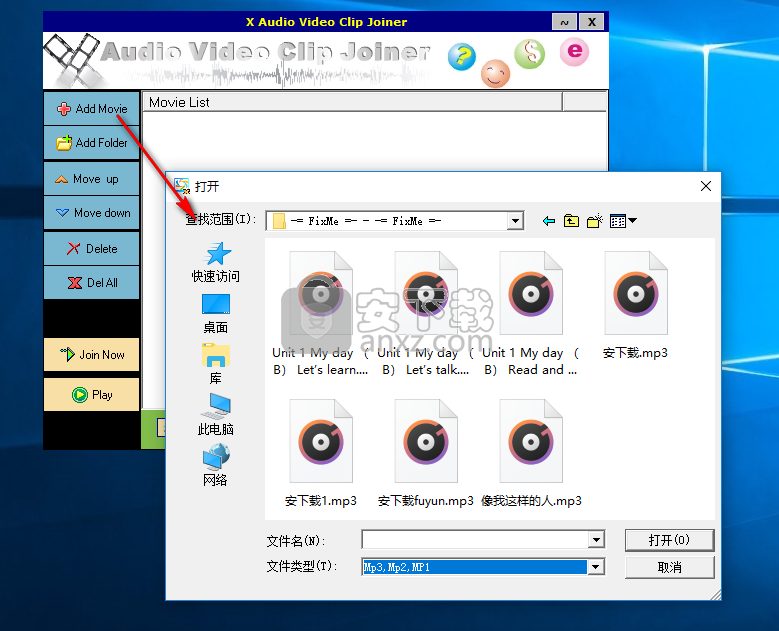Screen dimensions: 779x631
Task: Click the blue question mark help icon
Action: click(x=462, y=57)
